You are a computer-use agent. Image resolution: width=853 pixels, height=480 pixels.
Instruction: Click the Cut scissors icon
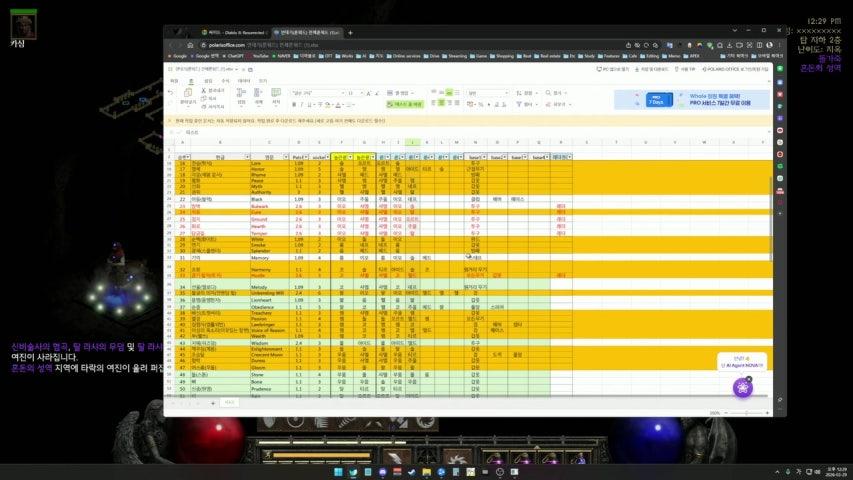pos(206,90)
